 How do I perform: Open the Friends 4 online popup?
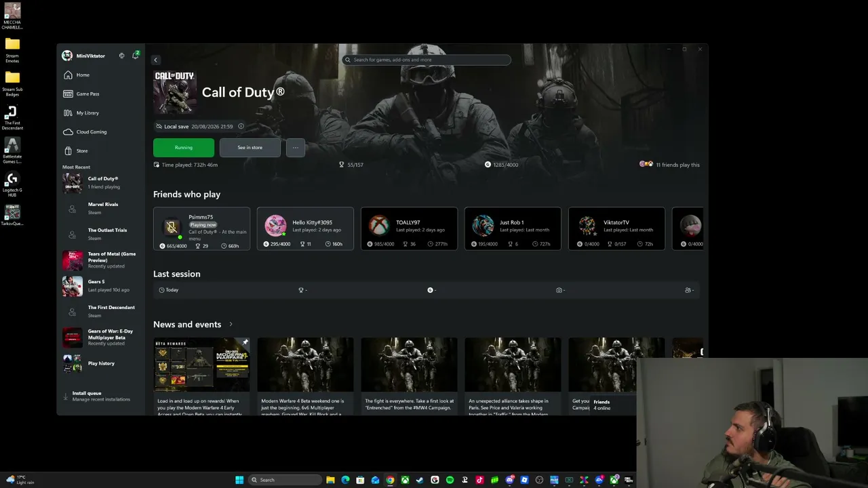[612, 405]
